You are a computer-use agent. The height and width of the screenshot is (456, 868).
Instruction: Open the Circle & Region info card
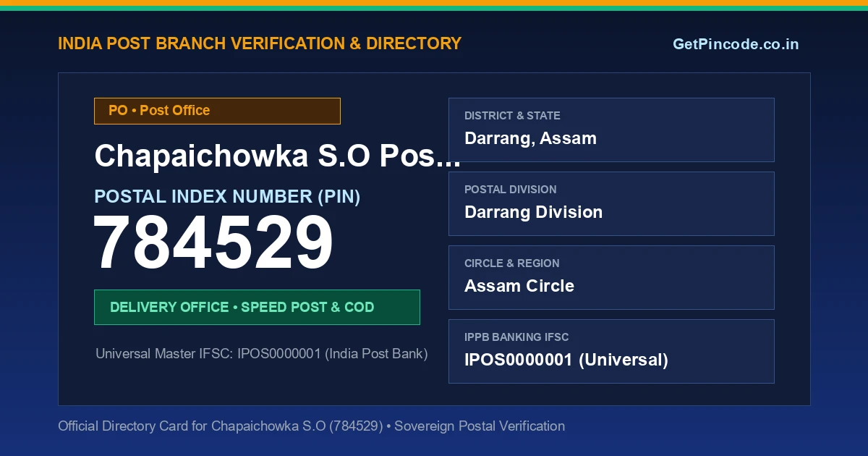coord(611,277)
